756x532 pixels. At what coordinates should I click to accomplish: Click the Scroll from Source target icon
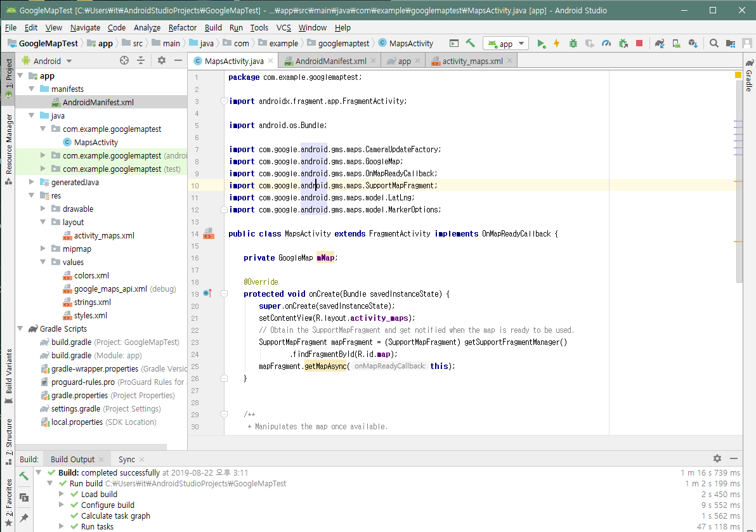tap(124, 60)
